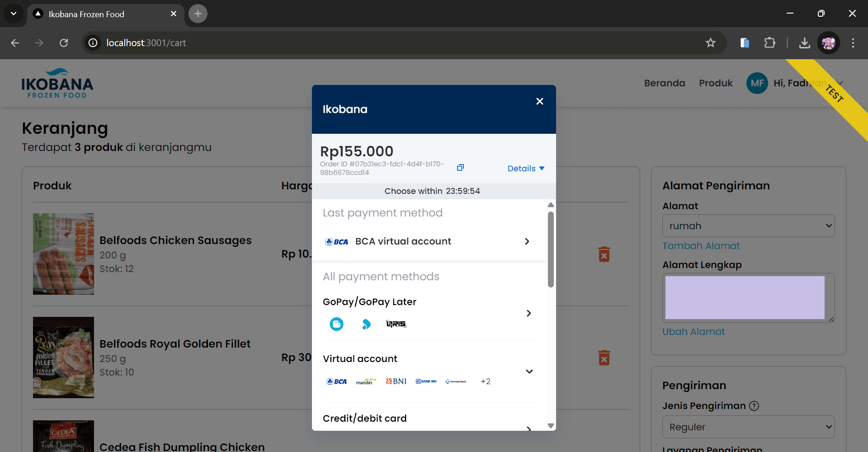Open the Produk menu item

716,83
